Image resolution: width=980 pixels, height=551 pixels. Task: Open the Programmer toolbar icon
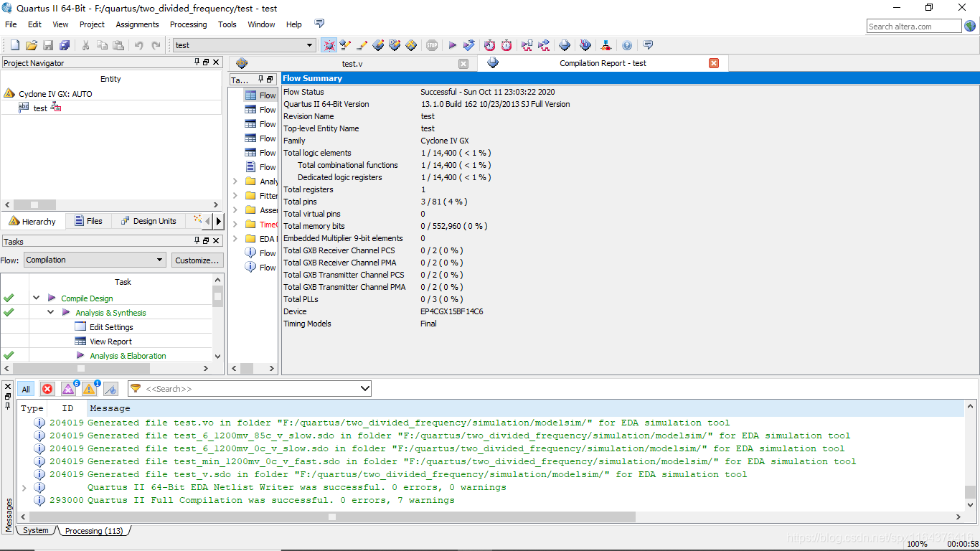585,45
